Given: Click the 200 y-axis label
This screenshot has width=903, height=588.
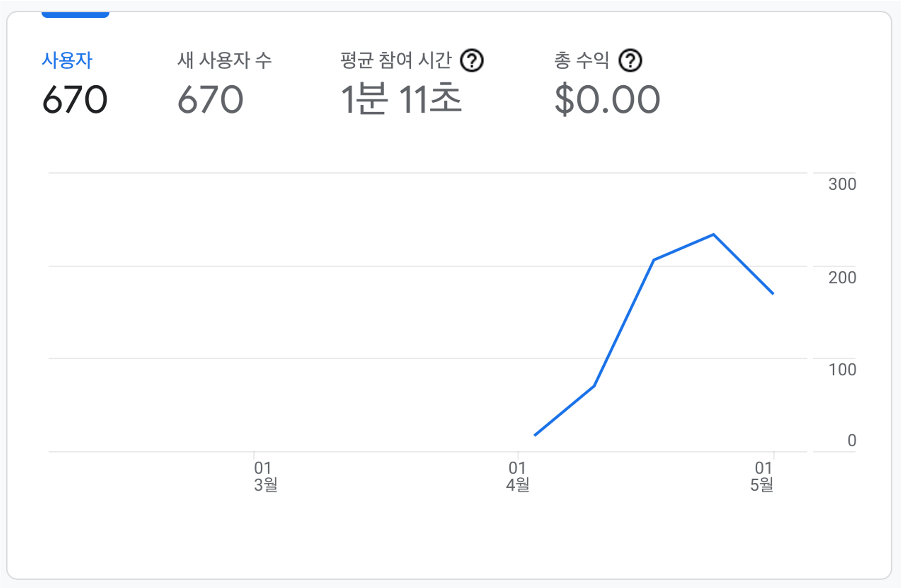Looking at the screenshot, I should (x=842, y=278).
